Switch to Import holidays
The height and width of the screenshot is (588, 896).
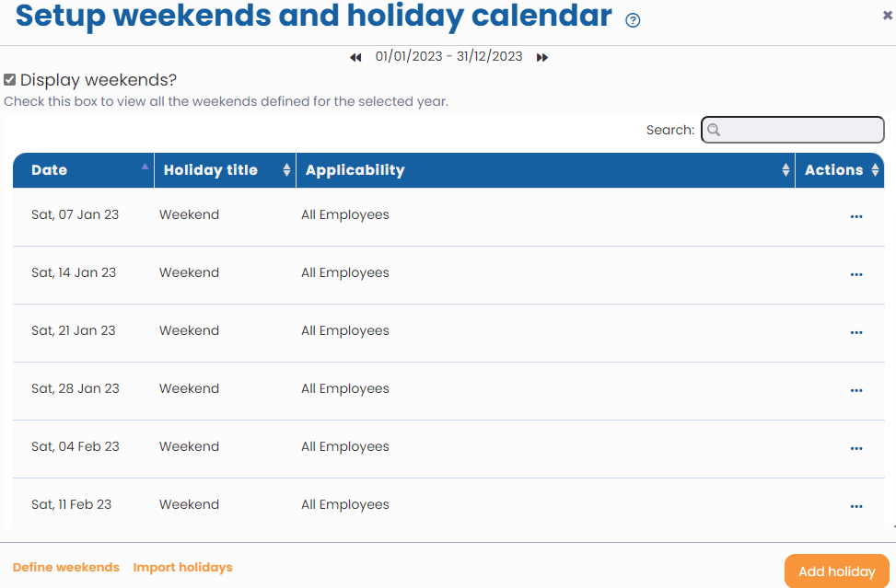click(182, 568)
